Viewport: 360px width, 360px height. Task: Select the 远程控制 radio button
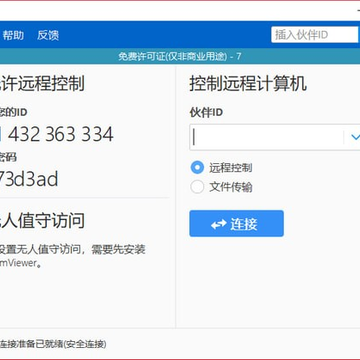coord(197,167)
